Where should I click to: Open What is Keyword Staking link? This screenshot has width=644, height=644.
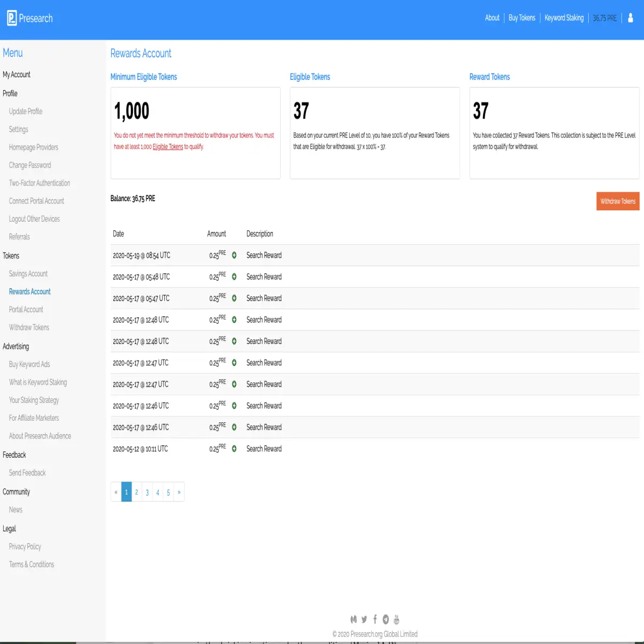pyautogui.click(x=38, y=382)
